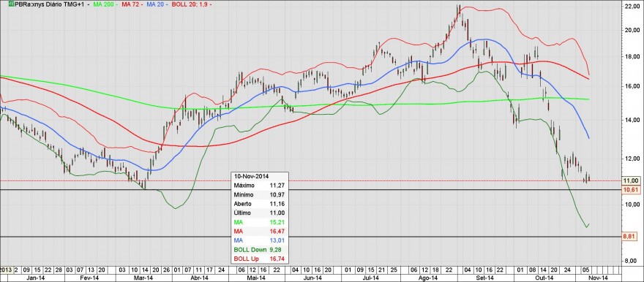Click the 8,81 horizontal line price tag
This screenshot has width=644, height=282.
[629, 237]
